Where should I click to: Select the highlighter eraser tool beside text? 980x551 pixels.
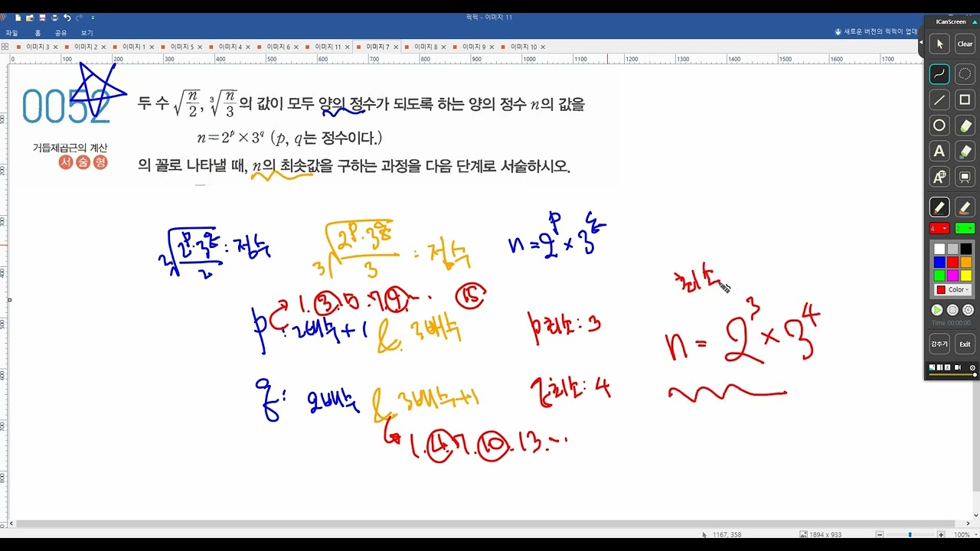(x=965, y=151)
